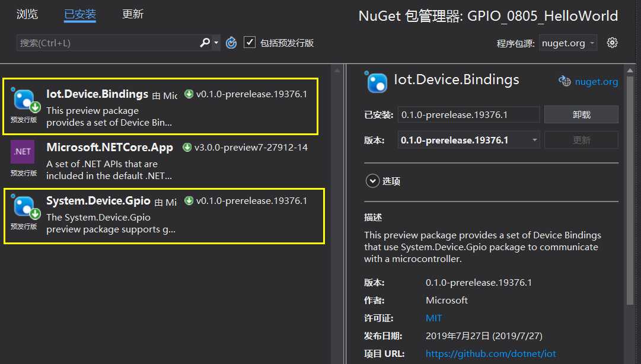This screenshot has width=641, height=364.
Task: Open the MIT license link
Action: 433,318
